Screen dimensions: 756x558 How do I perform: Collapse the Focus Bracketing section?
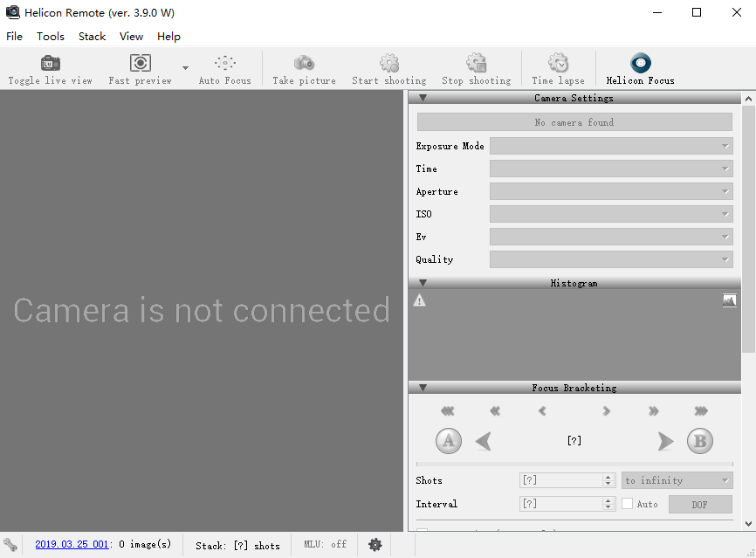[x=423, y=388]
